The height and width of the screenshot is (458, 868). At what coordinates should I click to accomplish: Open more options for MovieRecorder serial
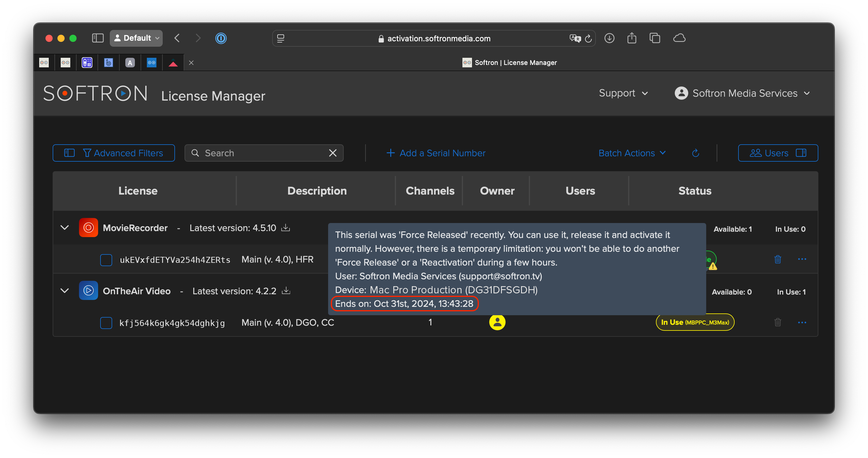(802, 259)
